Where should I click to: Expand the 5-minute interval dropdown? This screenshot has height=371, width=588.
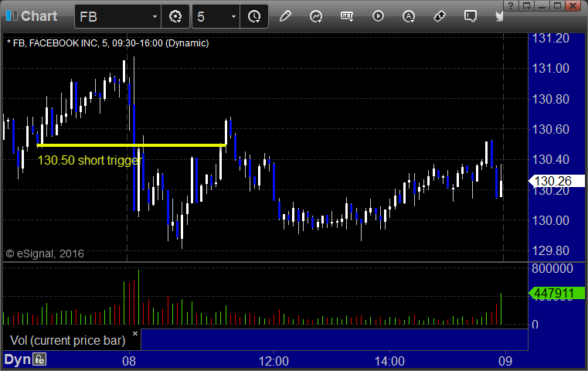[x=233, y=16]
